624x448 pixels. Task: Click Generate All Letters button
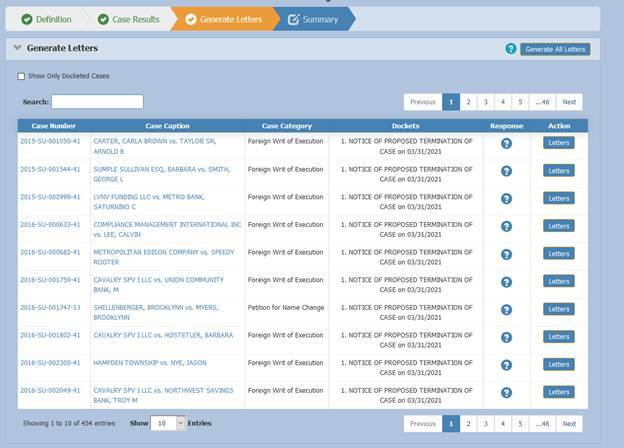(x=555, y=49)
